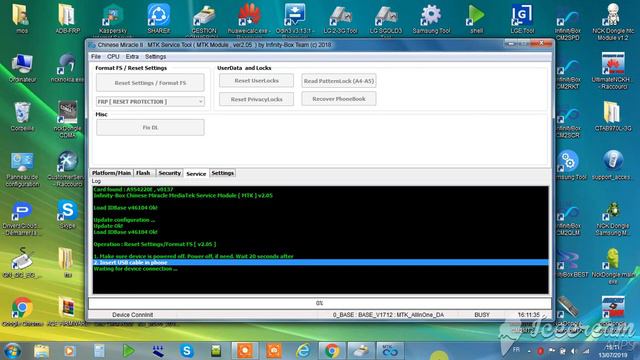Launch the InfinityBox CM2SCR shortcut
This screenshot has width=640, height=360.
[x=568, y=122]
